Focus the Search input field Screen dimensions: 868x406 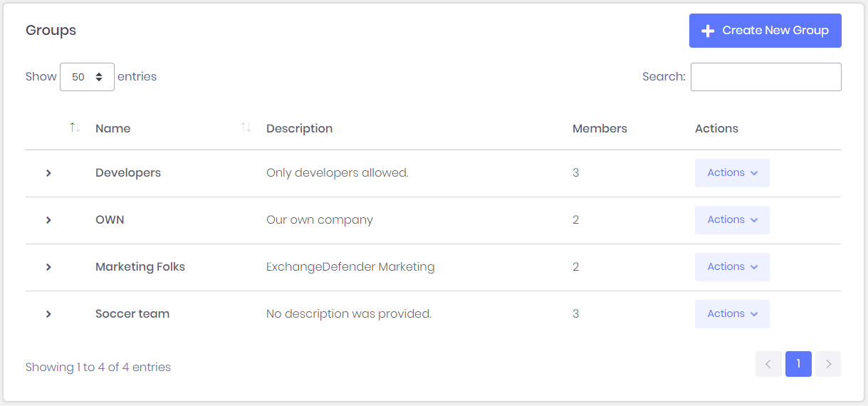pos(765,77)
